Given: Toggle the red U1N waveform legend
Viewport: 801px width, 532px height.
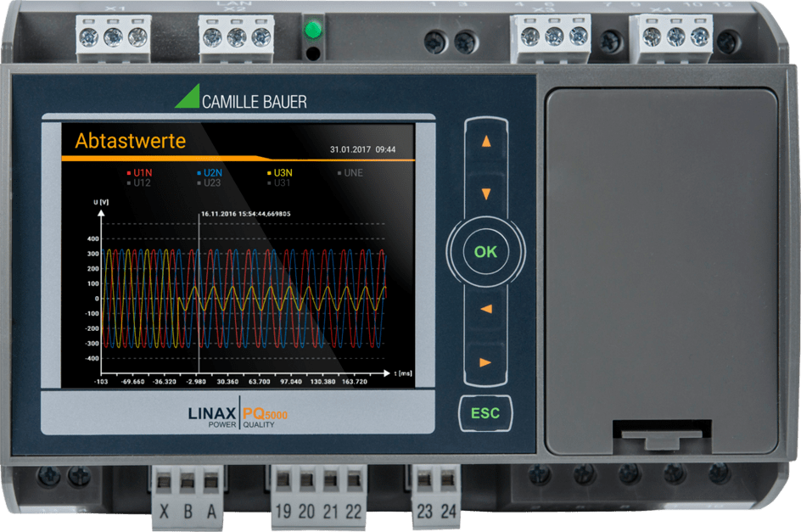Looking at the screenshot, I should 139,172.
